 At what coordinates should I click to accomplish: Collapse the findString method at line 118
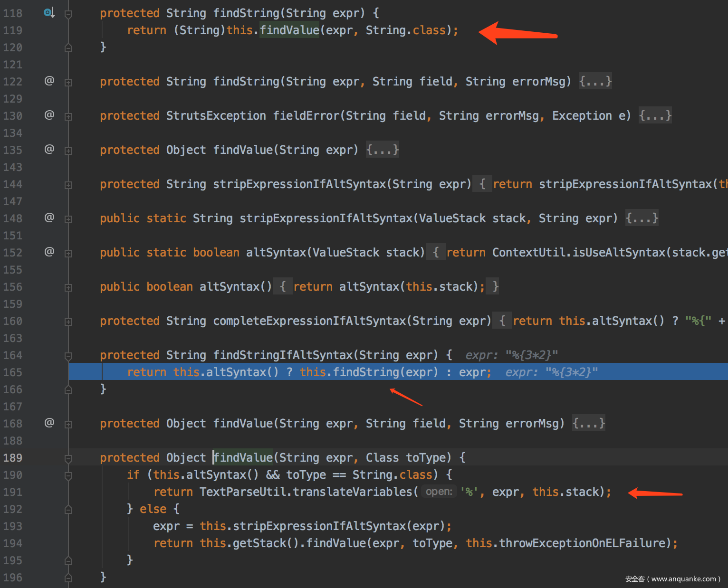point(68,14)
